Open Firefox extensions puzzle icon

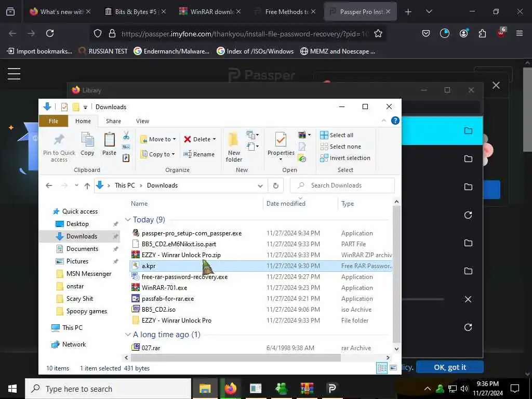click(482, 33)
